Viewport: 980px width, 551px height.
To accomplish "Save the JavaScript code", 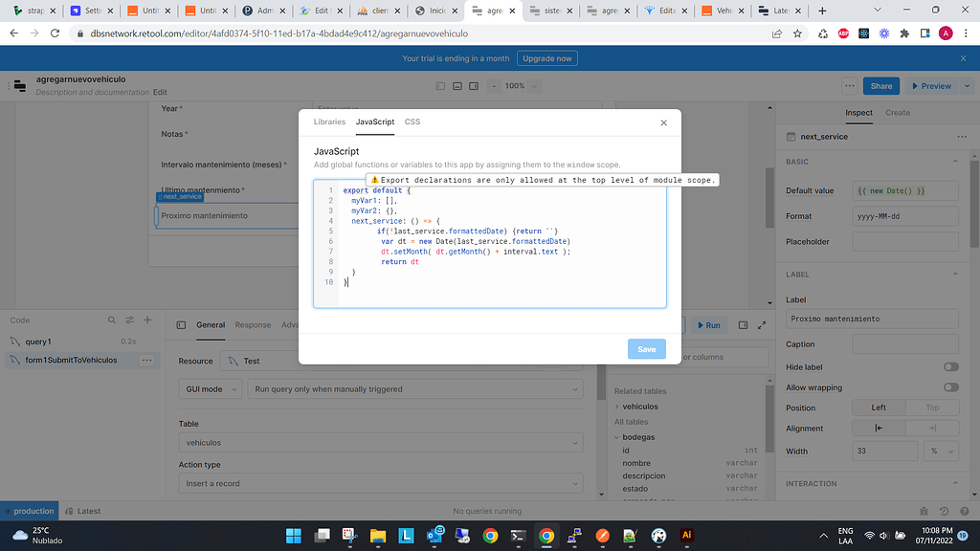I will point(646,348).
